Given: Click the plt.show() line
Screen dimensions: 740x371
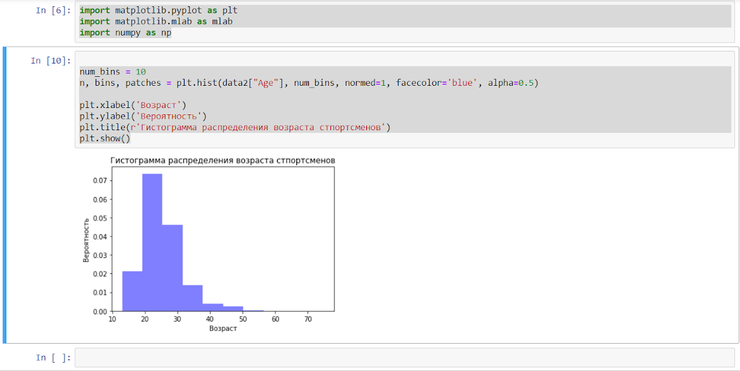Looking at the screenshot, I should (x=105, y=139).
